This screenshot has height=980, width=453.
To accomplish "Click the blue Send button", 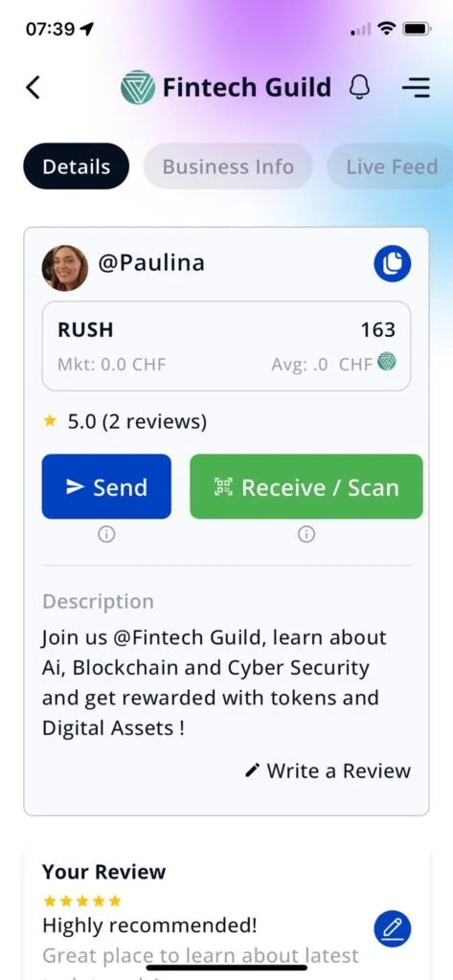I will pos(106,486).
